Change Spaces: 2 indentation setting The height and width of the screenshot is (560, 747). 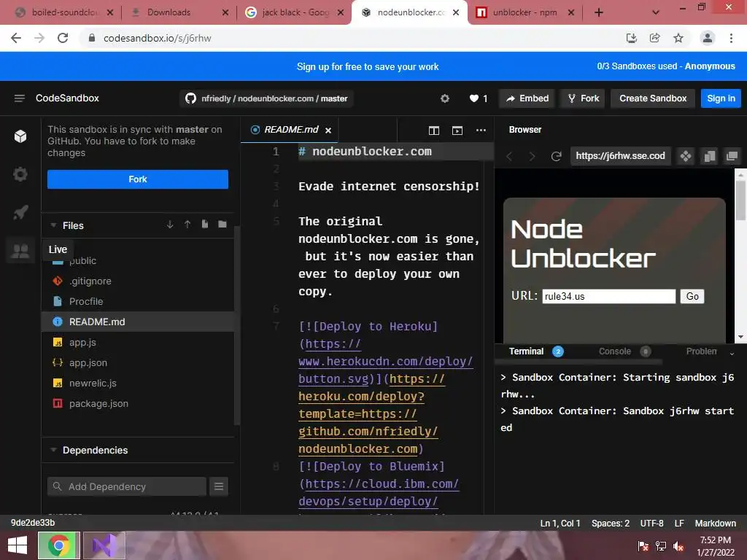(611, 524)
